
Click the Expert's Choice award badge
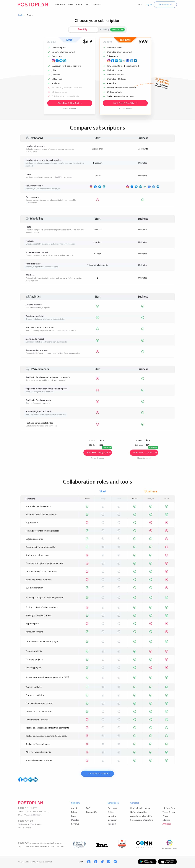[79, 844]
